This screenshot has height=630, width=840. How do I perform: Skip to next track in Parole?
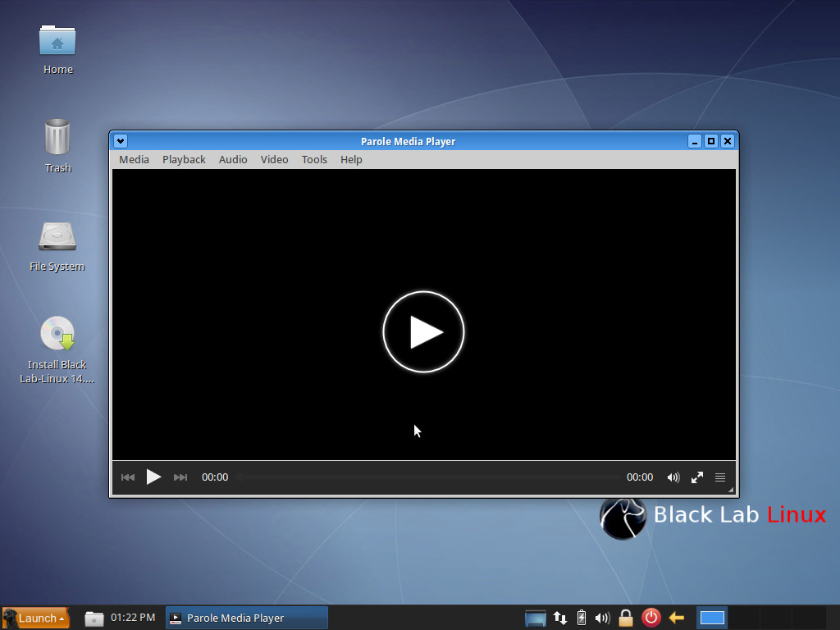tap(180, 477)
